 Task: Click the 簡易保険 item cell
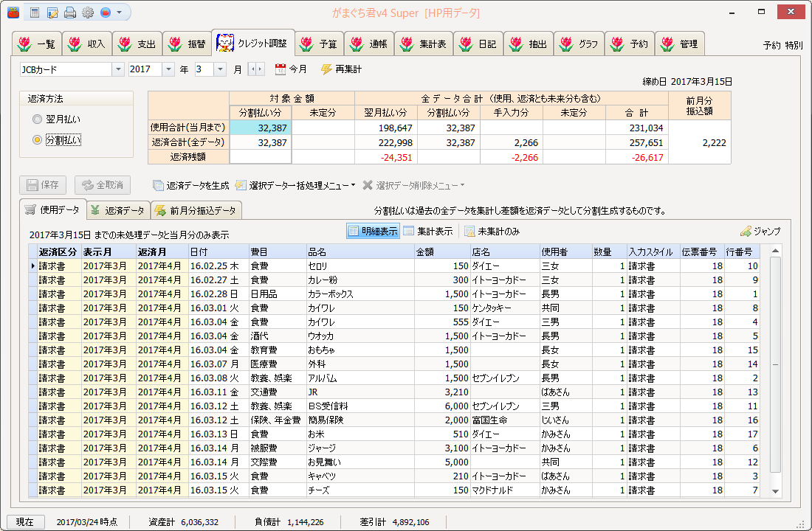[360, 420]
